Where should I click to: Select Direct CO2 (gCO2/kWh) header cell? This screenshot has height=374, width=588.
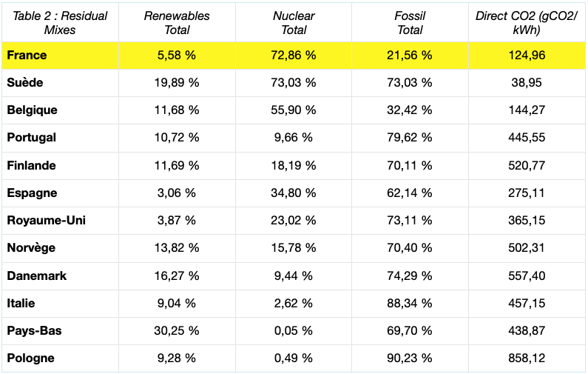pyautogui.click(x=527, y=22)
